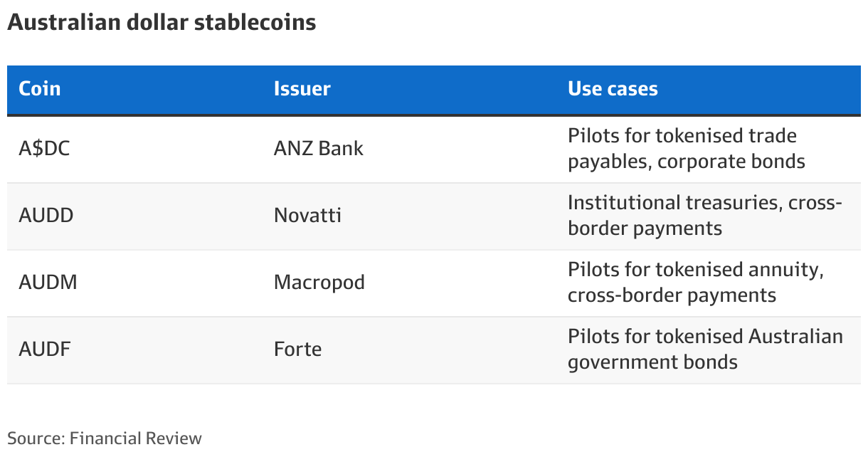This screenshot has width=868, height=457.
Task: Click the 'government bonds' text
Action: 652,362
